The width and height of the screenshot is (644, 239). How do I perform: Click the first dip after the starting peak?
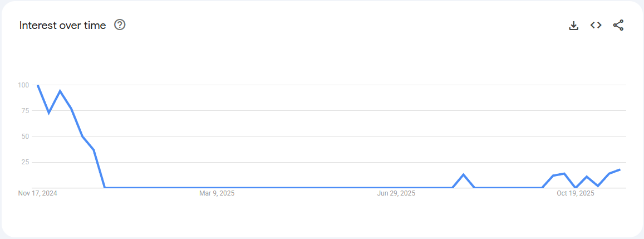49,113
